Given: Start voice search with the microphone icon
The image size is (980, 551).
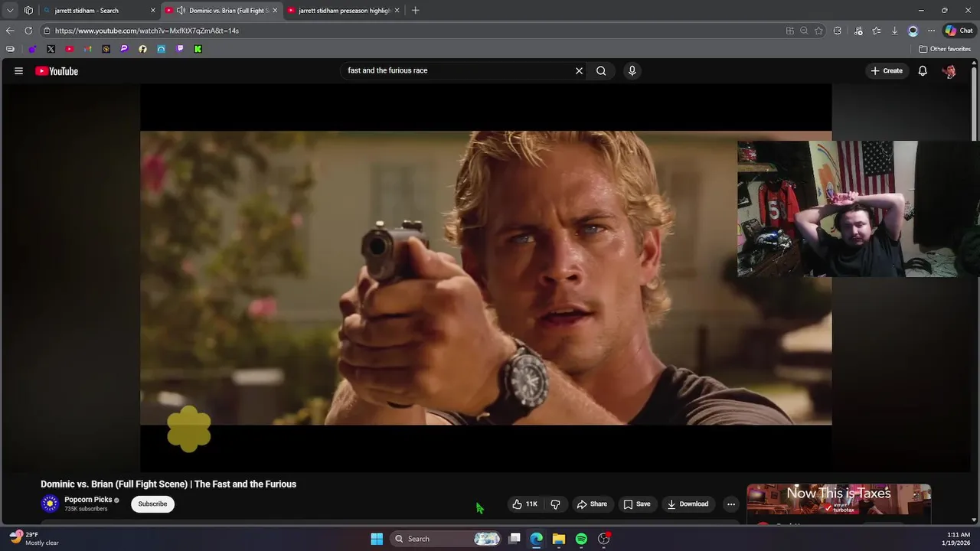Looking at the screenshot, I should pos(632,70).
